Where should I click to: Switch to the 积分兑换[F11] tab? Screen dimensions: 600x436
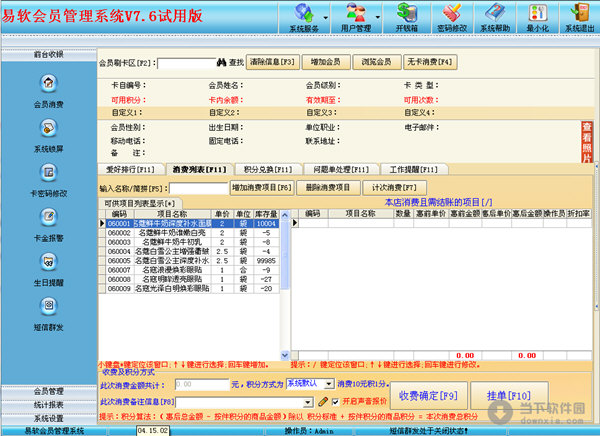(x=268, y=169)
